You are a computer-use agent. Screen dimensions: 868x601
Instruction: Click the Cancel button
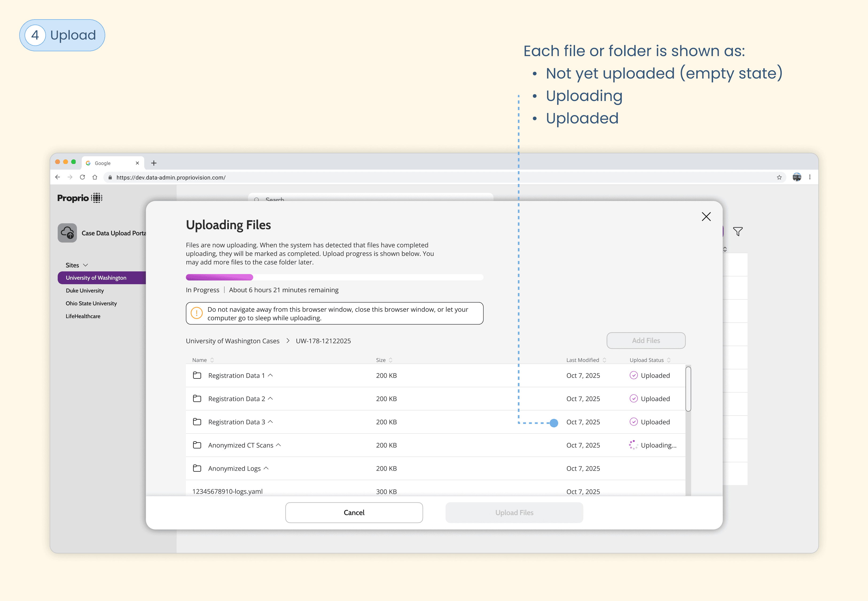point(354,512)
